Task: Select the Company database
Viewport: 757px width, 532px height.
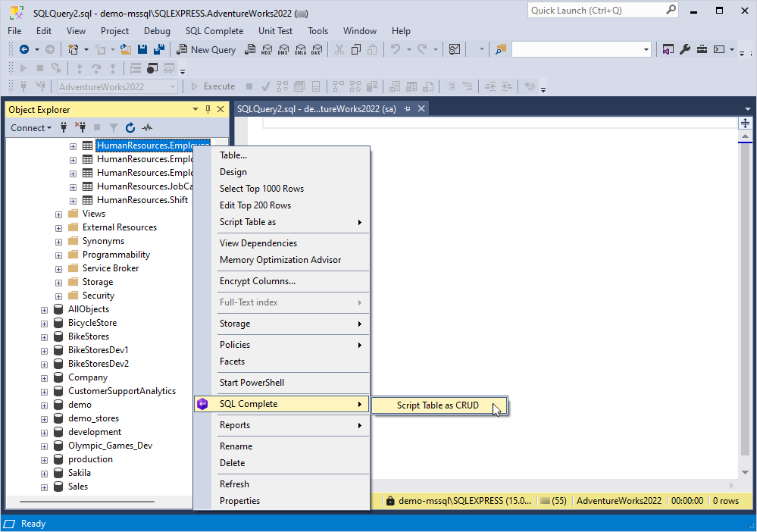Action: (x=88, y=377)
